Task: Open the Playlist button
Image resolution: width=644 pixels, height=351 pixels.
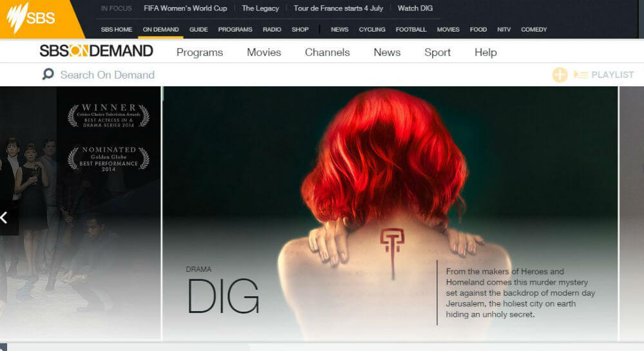Action: (x=604, y=75)
